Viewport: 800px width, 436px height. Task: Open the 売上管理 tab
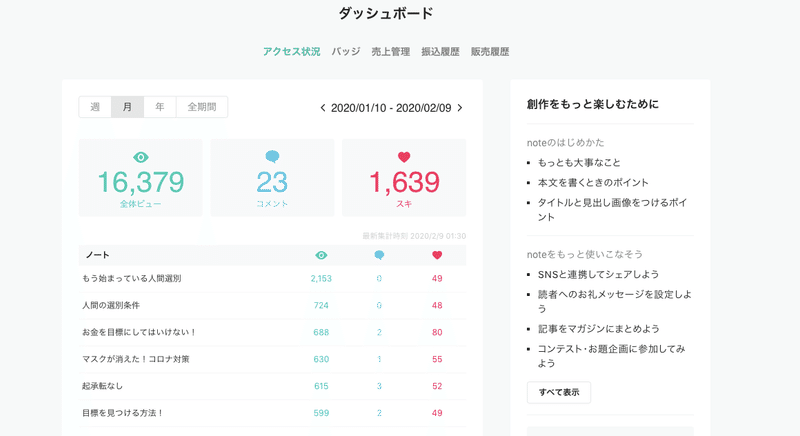coord(391,52)
